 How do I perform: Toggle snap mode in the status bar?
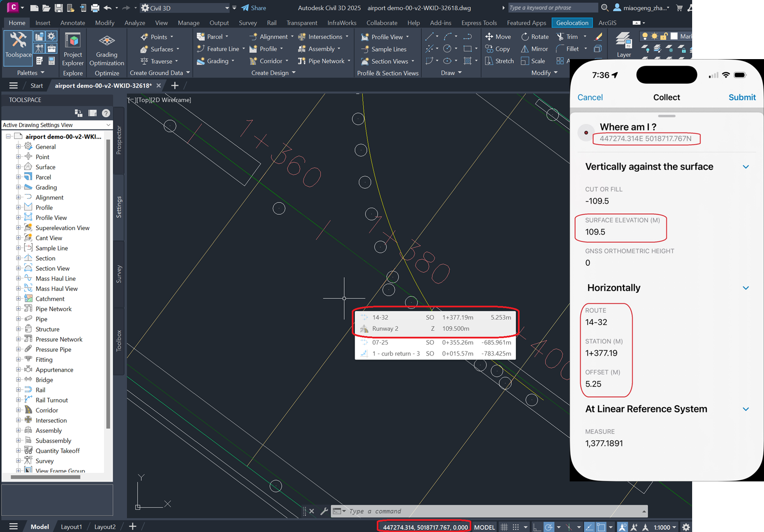coord(515,527)
